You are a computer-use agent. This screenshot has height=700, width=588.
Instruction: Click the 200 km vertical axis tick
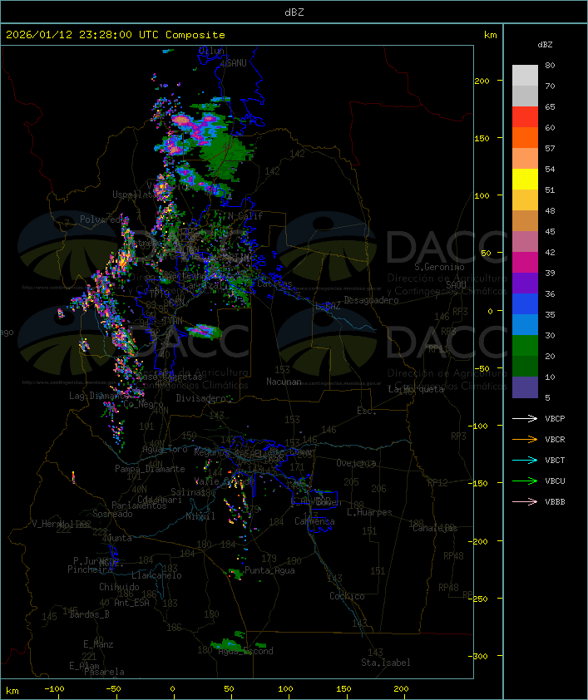tap(482, 81)
